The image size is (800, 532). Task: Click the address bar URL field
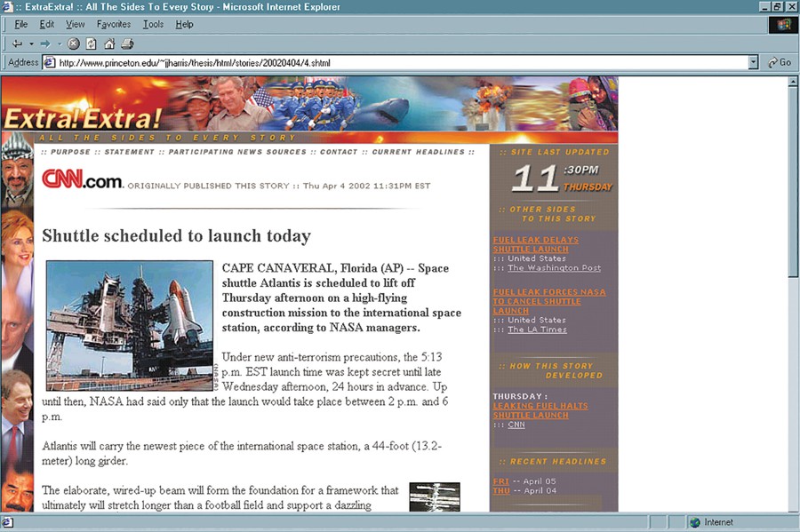pos(400,62)
